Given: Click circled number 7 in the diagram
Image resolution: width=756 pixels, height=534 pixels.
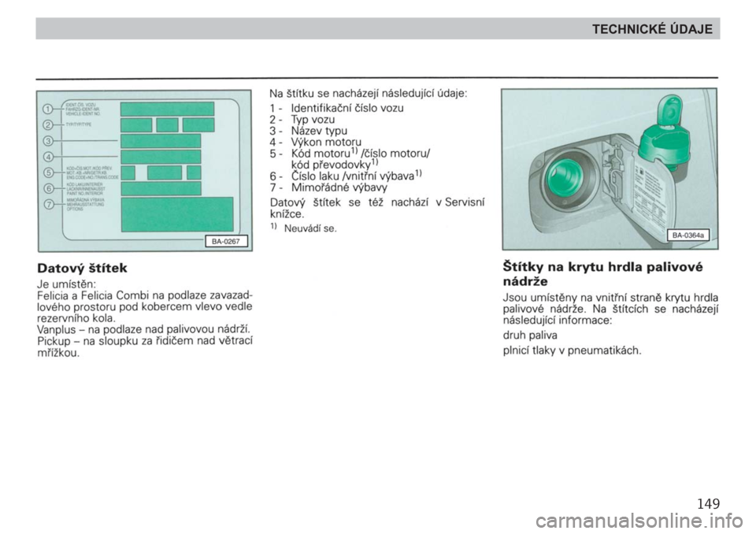Looking at the screenshot, I should 48,204.
